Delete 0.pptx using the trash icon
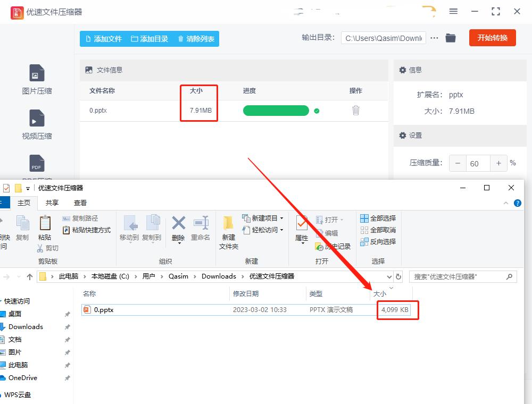 [x=355, y=110]
